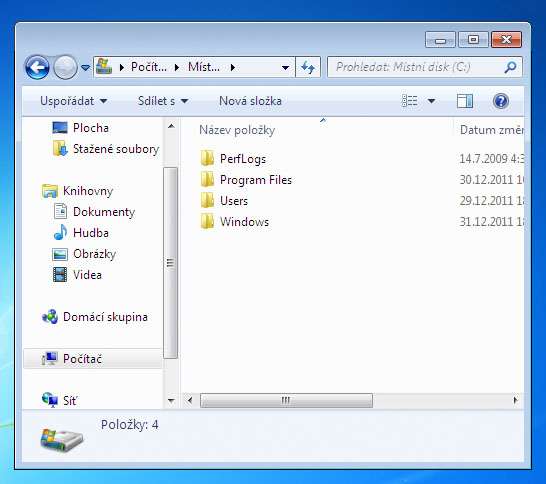This screenshot has width=546, height=484.
Task: Sort by Datum změny column header
Action: 492,130
